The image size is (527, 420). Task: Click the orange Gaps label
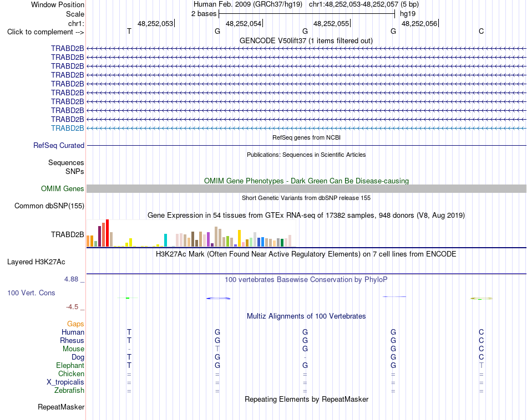[75, 324]
